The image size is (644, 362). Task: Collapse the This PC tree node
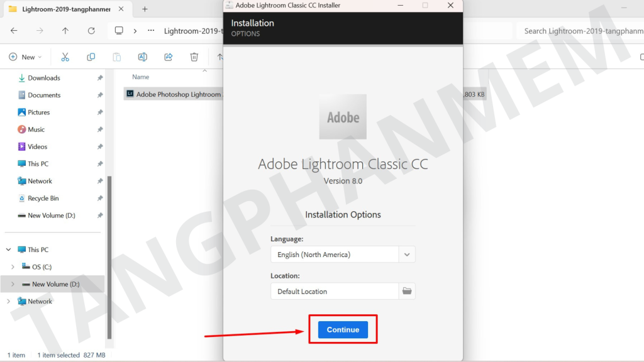point(8,250)
